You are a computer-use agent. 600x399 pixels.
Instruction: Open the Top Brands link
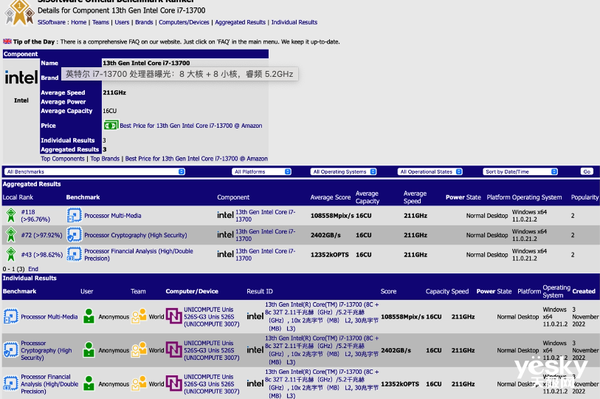point(105,158)
